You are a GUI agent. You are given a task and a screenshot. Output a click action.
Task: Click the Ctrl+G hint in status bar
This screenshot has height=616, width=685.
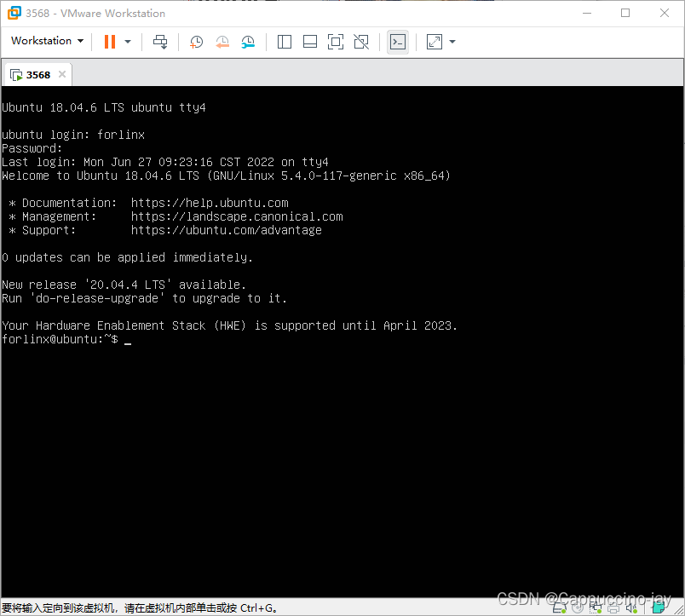tap(259, 608)
